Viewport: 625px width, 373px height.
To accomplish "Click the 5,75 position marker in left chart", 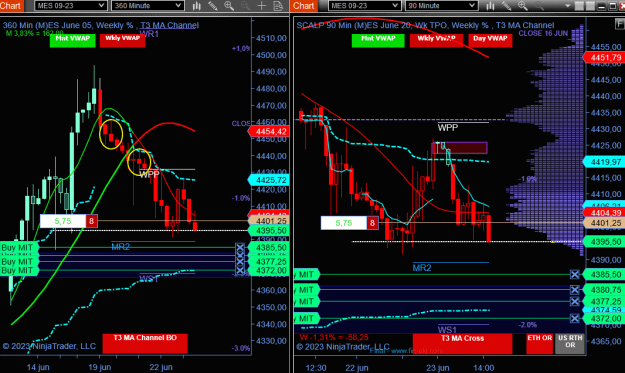I will click(63, 221).
